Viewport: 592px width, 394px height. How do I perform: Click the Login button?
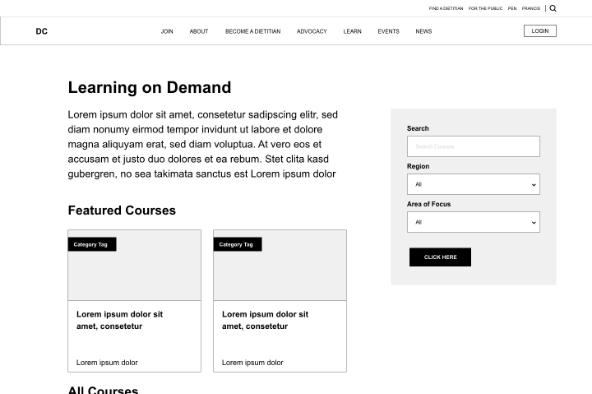[540, 31]
